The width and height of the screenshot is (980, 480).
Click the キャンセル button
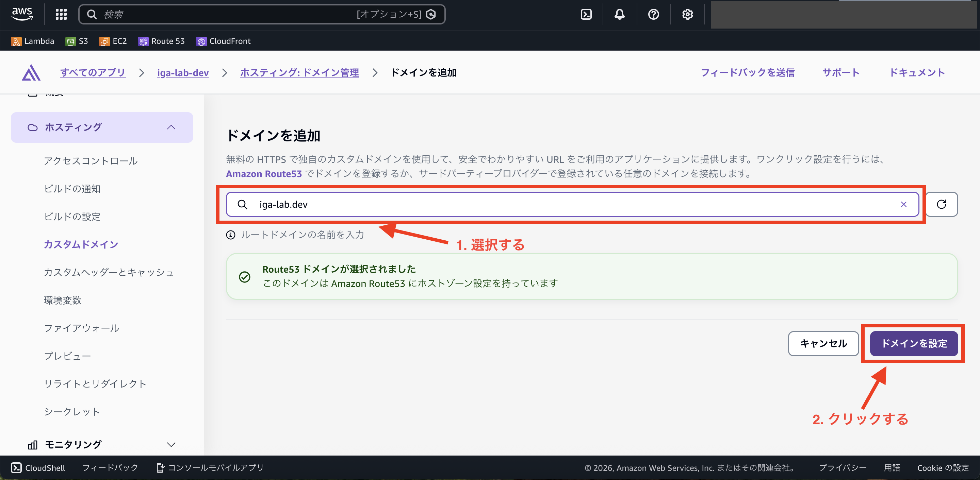point(823,344)
